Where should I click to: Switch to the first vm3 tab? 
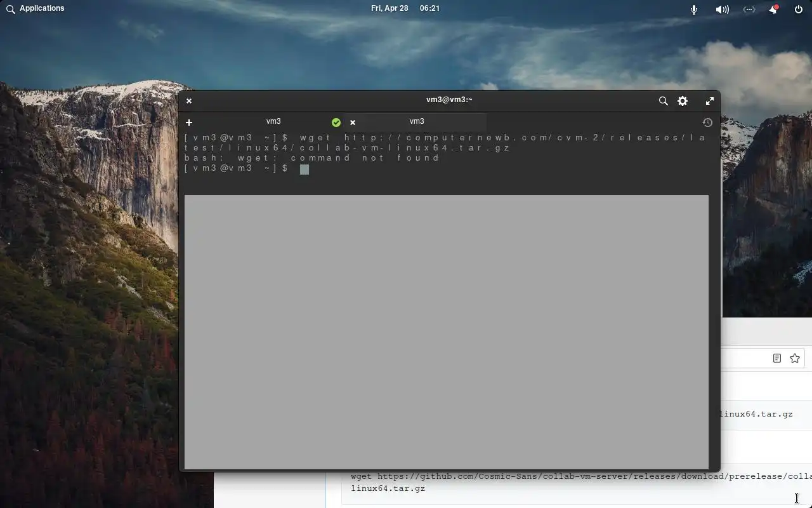(x=273, y=122)
